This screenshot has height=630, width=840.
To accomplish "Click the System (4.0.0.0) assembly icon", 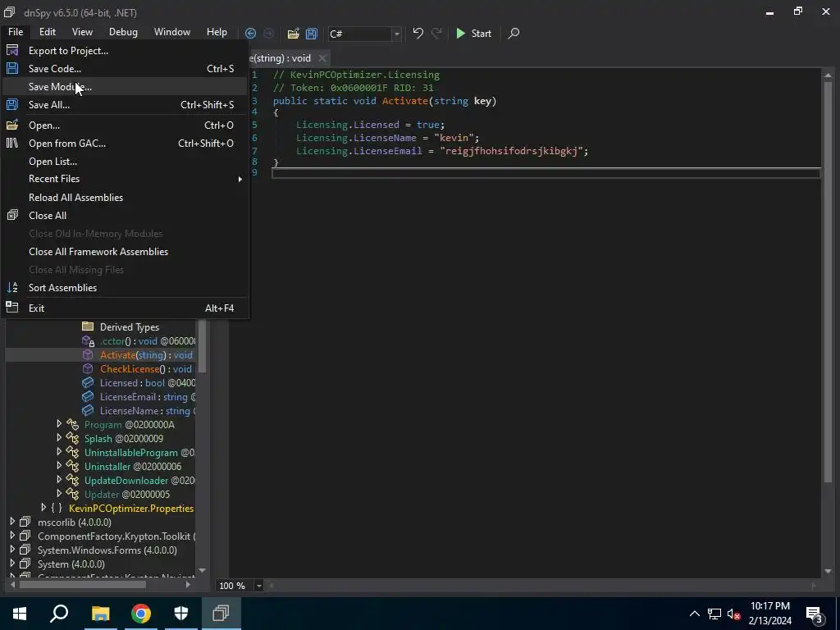I will click(x=25, y=564).
